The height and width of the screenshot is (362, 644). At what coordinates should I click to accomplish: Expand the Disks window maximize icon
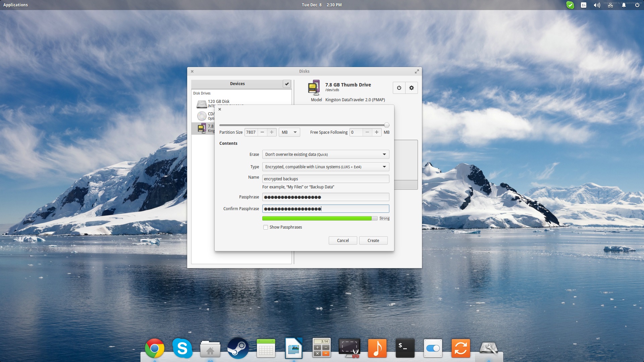(417, 71)
